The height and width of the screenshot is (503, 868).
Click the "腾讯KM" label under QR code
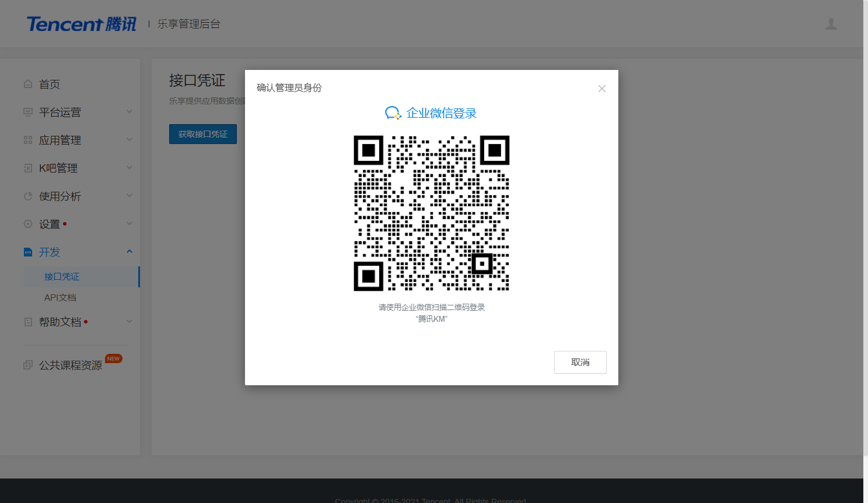click(432, 319)
